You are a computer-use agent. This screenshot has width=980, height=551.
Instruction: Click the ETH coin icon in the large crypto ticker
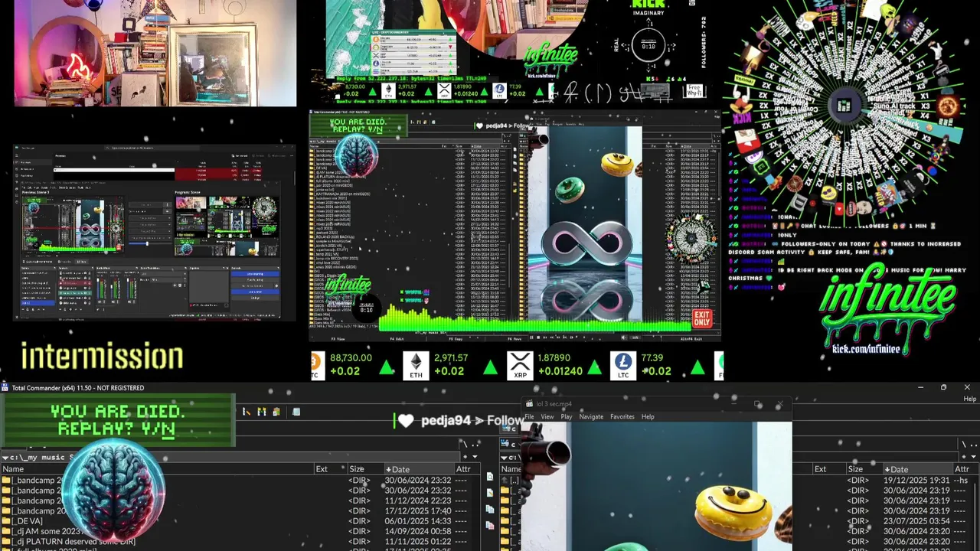pyautogui.click(x=416, y=364)
